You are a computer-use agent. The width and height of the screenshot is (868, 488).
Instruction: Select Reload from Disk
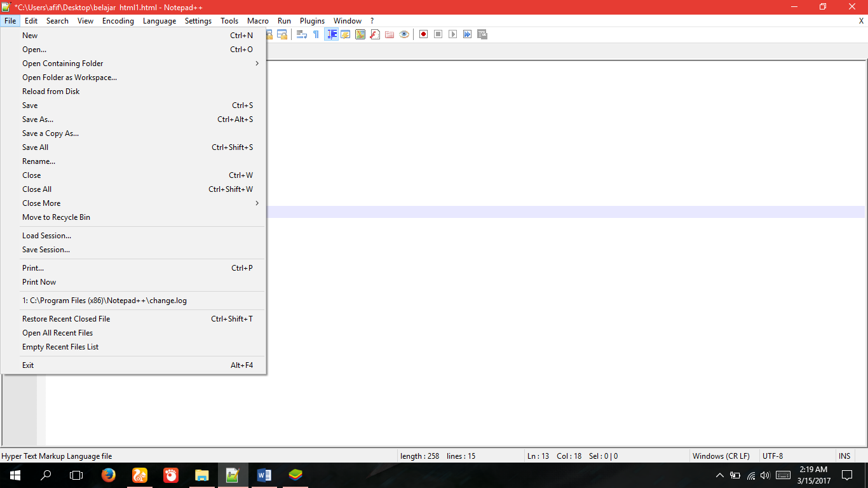pos(133,91)
